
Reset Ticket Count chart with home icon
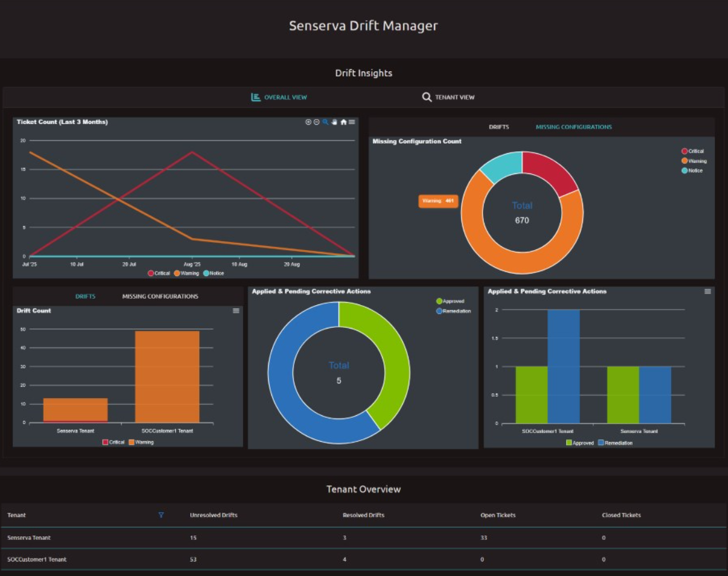pyautogui.click(x=343, y=122)
